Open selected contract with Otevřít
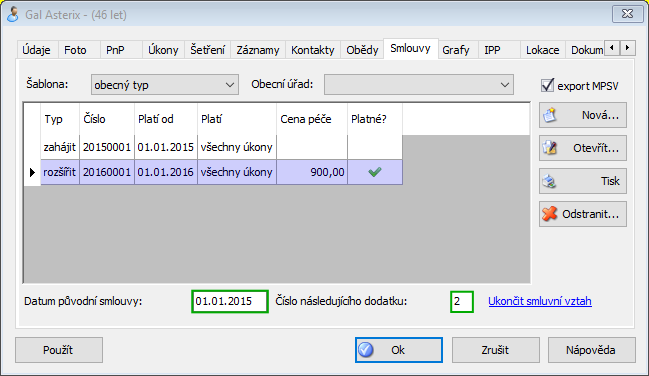The width and height of the screenshot is (649, 376). coord(583,148)
